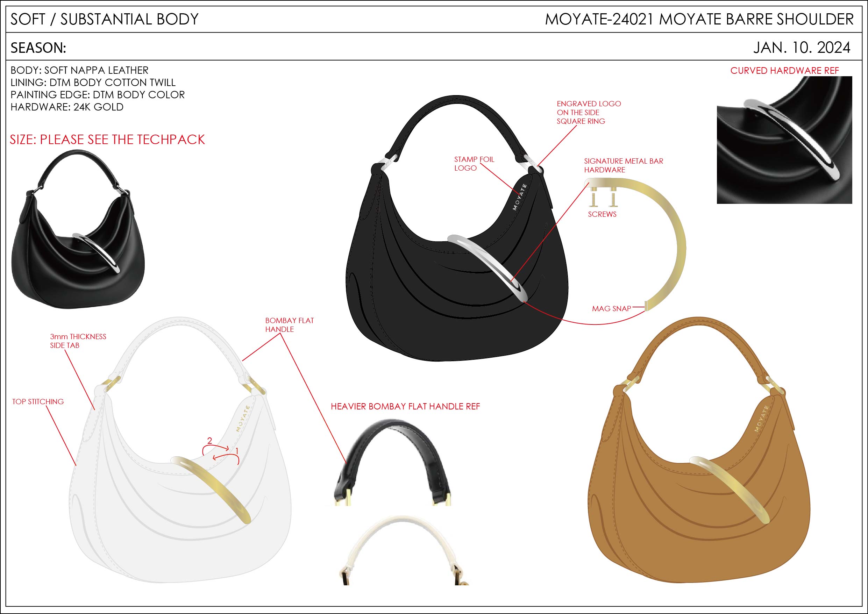
Task: Click 'SIZE: PLEASE SEE THE TECHPACK' note
Action: [107, 140]
